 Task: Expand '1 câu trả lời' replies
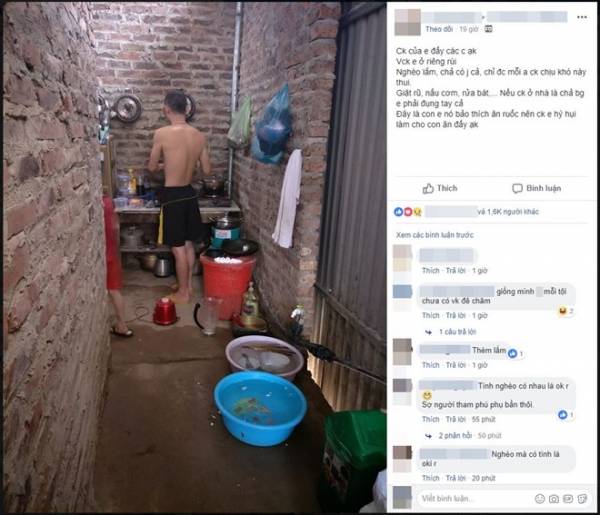click(x=458, y=332)
